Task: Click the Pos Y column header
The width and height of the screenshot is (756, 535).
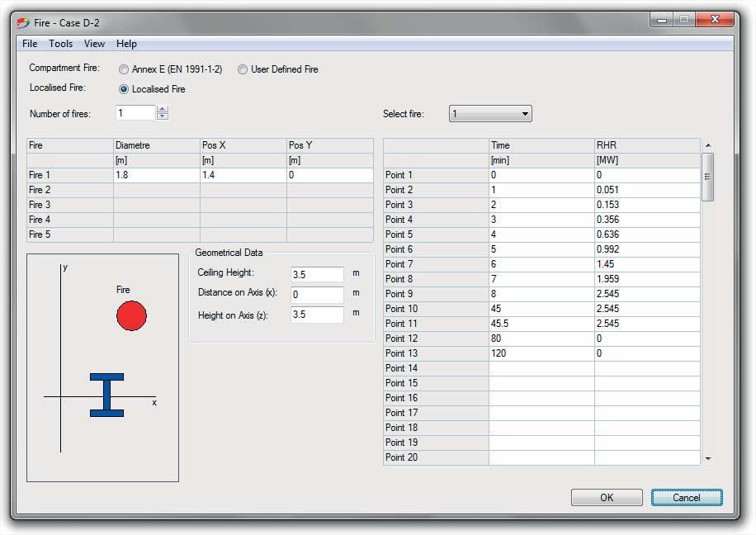Action: pos(330,145)
